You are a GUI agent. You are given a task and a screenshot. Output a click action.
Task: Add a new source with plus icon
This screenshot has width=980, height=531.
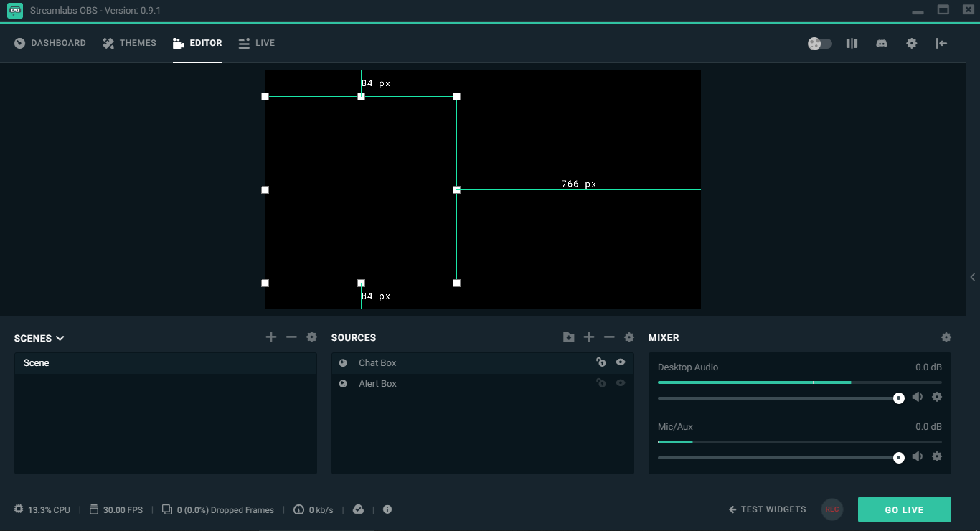[589, 337]
